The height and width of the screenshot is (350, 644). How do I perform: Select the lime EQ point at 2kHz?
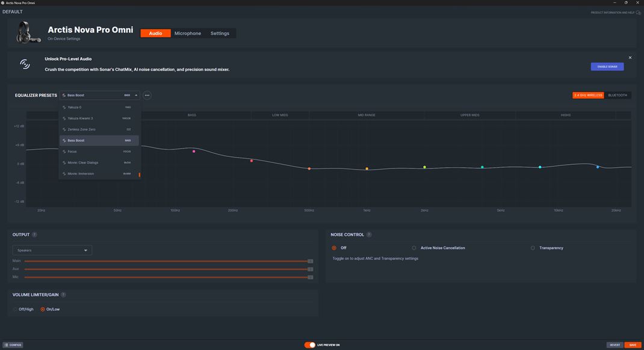(x=425, y=167)
